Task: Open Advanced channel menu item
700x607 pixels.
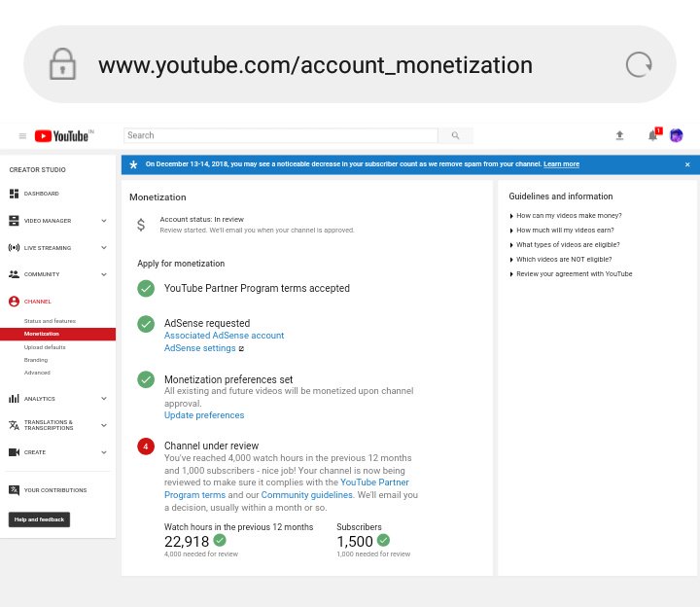Action: 37,372
